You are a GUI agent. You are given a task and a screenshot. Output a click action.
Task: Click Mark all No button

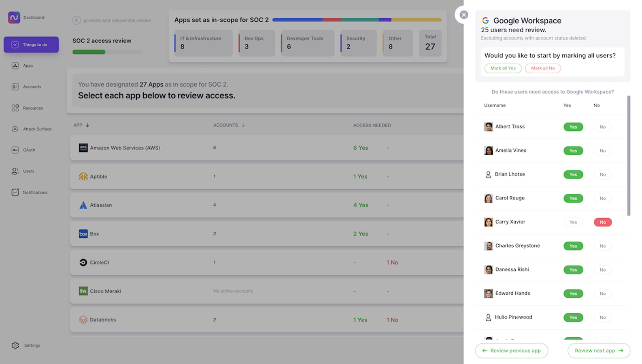coord(543,68)
